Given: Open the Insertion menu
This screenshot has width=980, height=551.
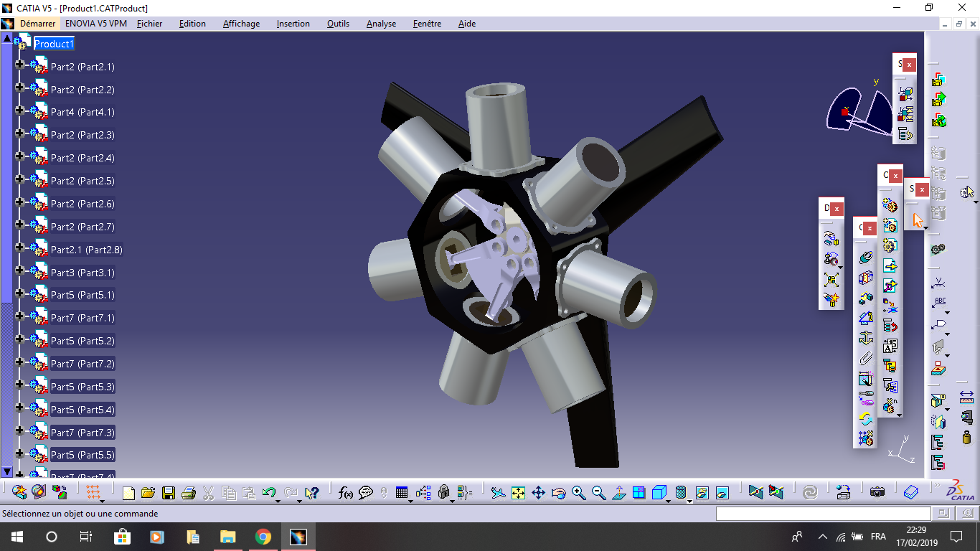Looking at the screenshot, I should (x=293, y=24).
